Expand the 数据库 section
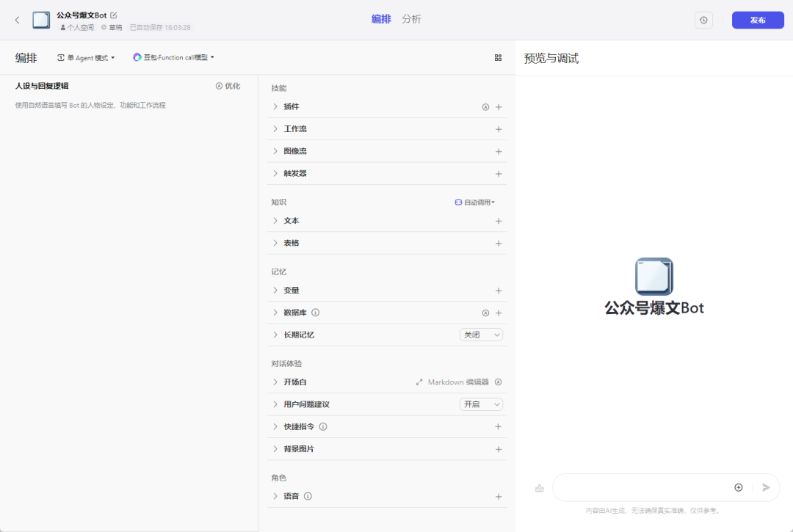The width and height of the screenshot is (793, 532). (275, 313)
